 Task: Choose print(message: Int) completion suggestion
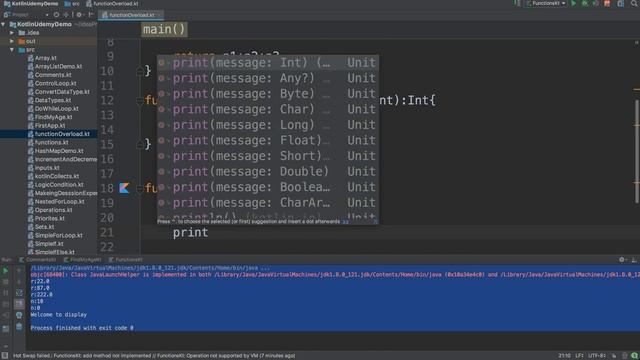(268, 63)
